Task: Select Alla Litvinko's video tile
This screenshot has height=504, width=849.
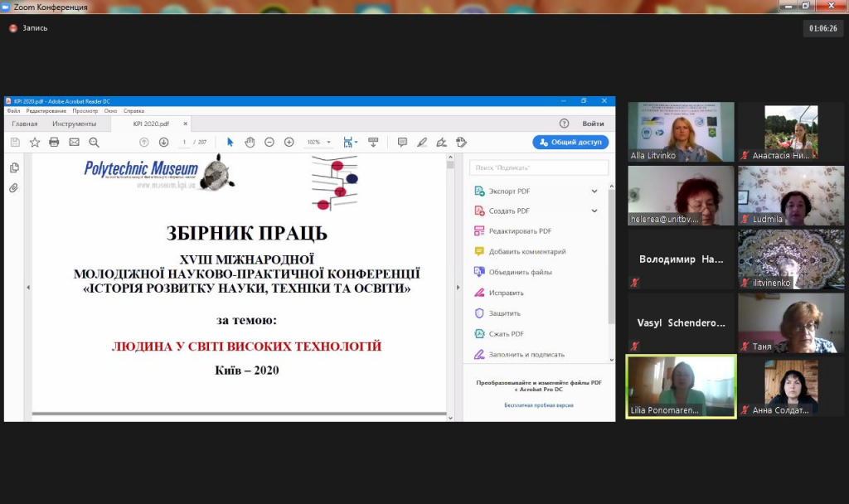Action: point(682,132)
